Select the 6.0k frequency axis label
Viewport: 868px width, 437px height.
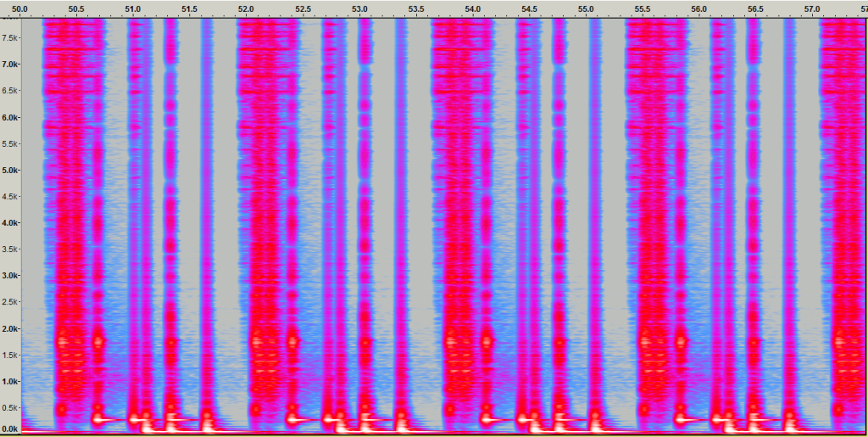9,118
